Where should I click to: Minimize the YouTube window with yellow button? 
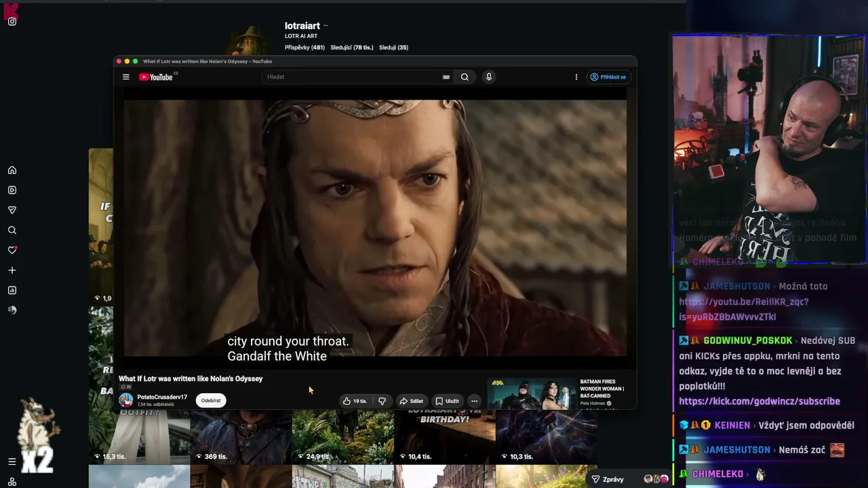(127, 62)
